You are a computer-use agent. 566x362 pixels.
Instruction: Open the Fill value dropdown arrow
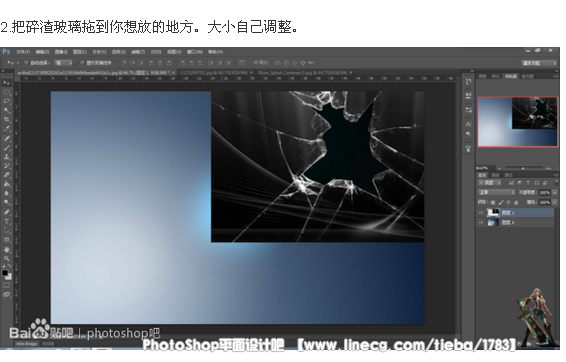555,202
